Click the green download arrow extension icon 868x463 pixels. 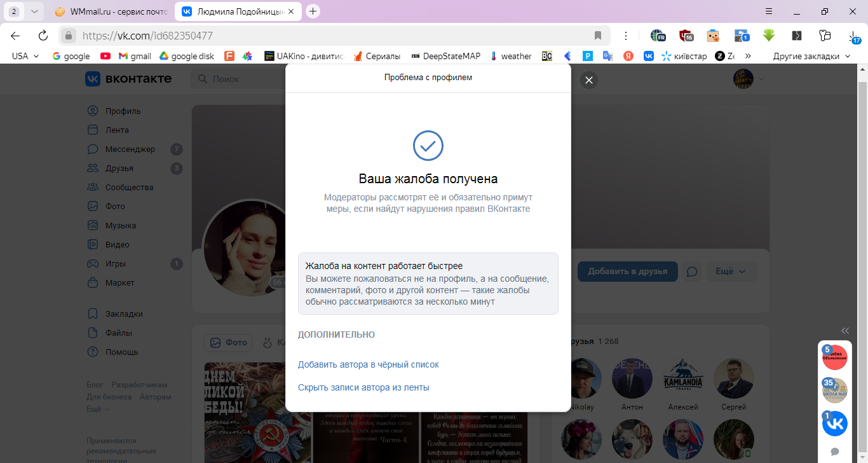click(x=768, y=36)
